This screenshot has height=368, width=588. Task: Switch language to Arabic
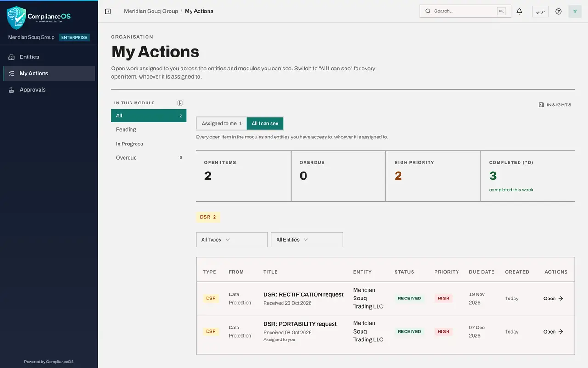pyautogui.click(x=541, y=11)
